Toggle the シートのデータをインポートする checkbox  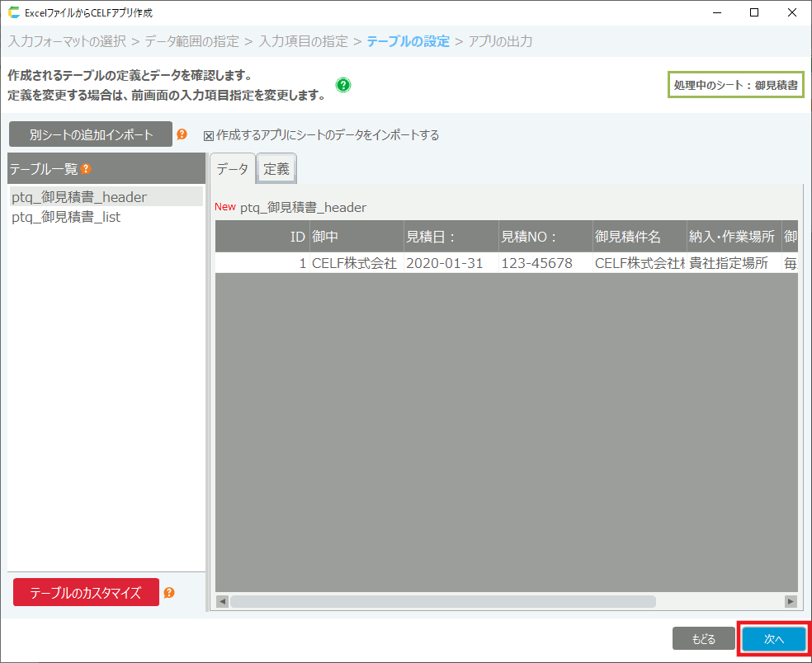pyautogui.click(x=209, y=135)
